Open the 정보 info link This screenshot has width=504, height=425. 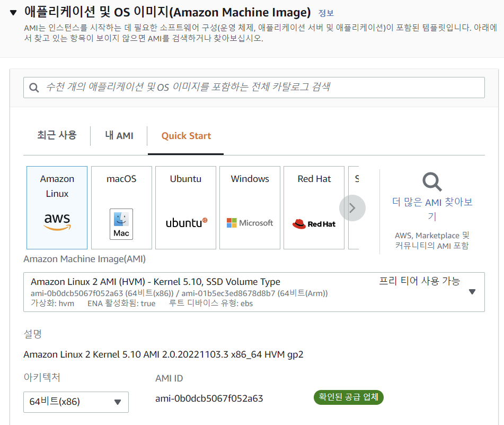tap(326, 13)
